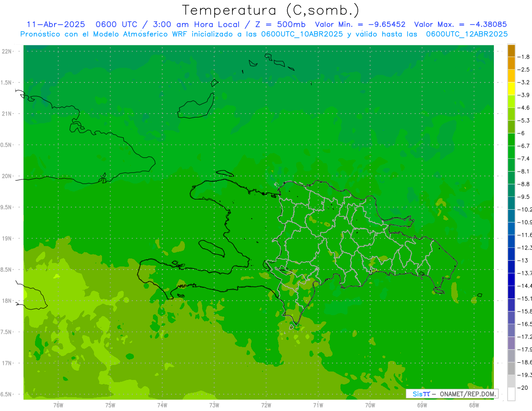
Task: Click the valid-until time "0600UTC_12ABR2025"
Action: (x=467, y=34)
